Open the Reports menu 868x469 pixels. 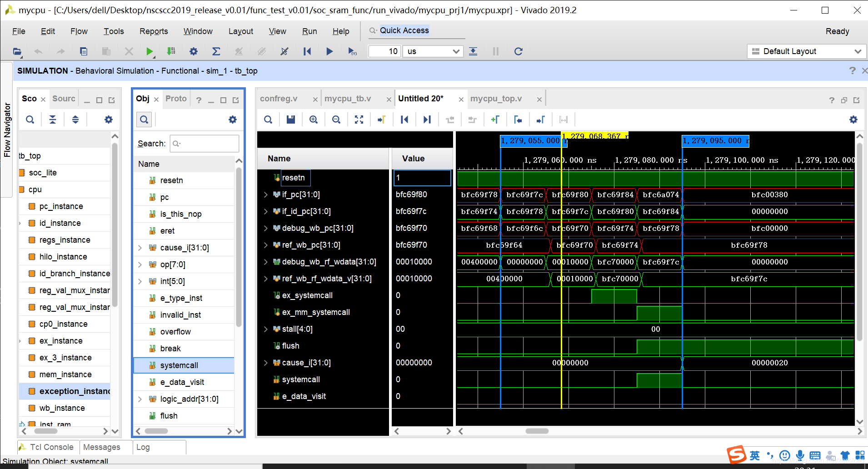pyautogui.click(x=154, y=31)
